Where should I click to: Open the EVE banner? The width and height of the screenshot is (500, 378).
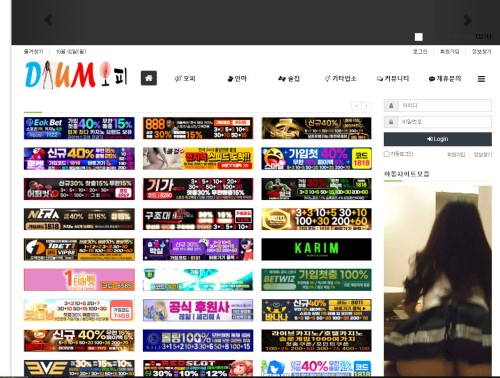[x=79, y=368]
